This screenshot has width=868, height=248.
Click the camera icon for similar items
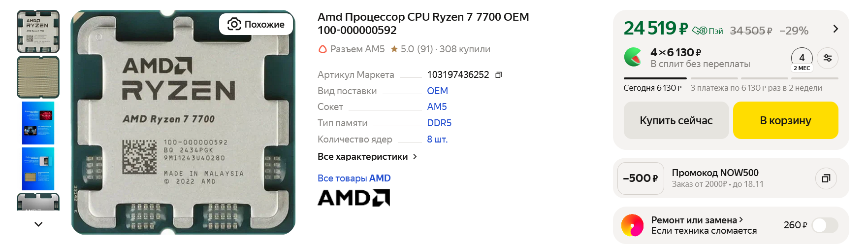pos(234,24)
